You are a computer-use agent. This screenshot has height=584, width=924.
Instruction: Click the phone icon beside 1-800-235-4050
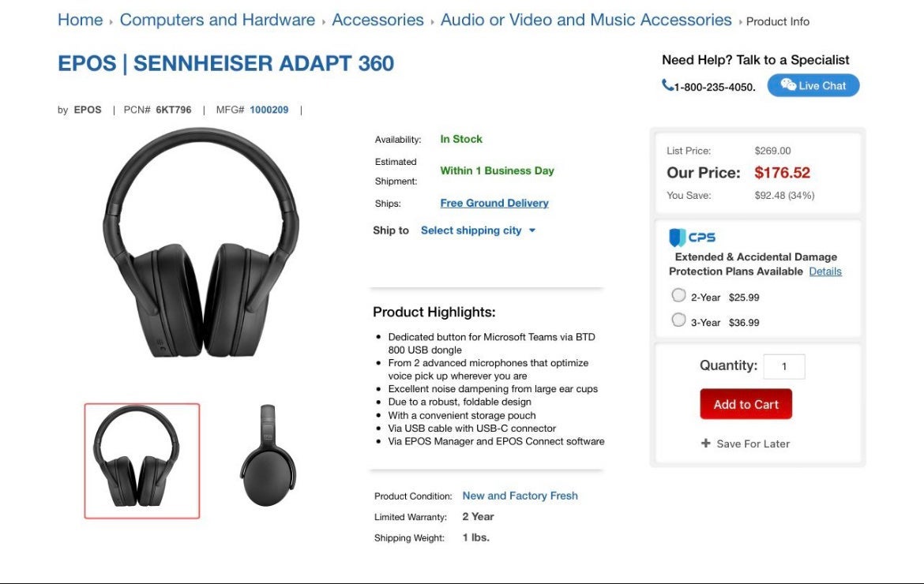[667, 85]
